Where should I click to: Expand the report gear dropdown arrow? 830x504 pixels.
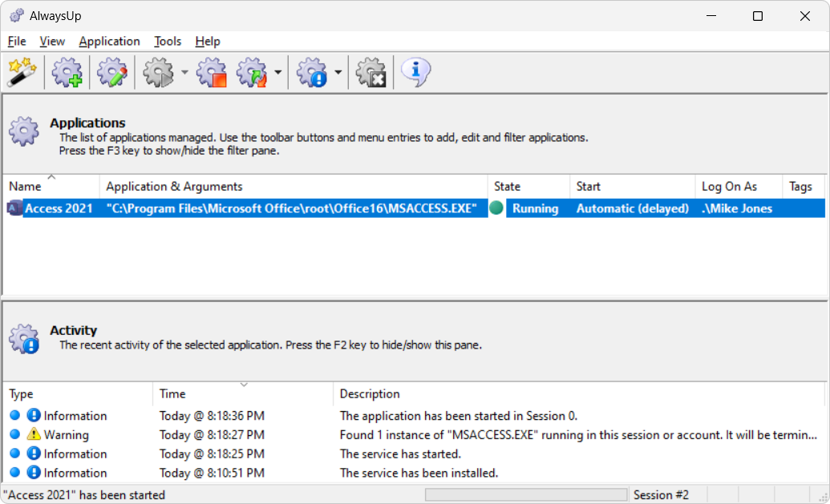tap(338, 72)
